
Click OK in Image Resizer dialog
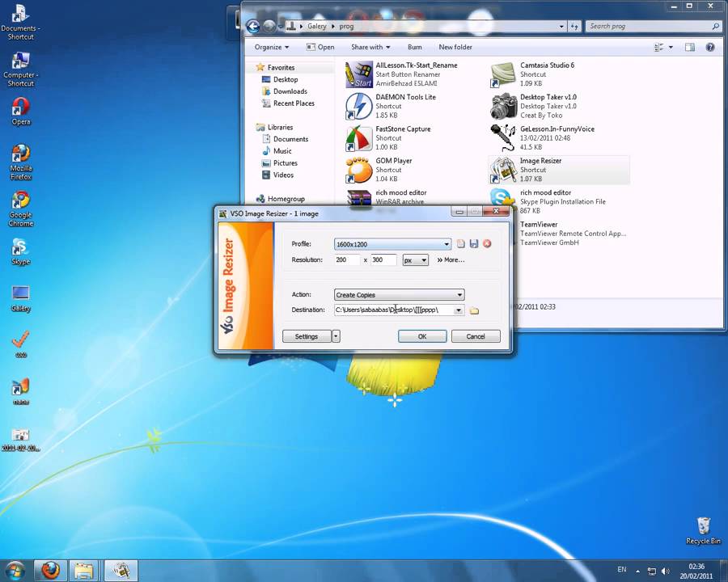pyautogui.click(x=422, y=336)
